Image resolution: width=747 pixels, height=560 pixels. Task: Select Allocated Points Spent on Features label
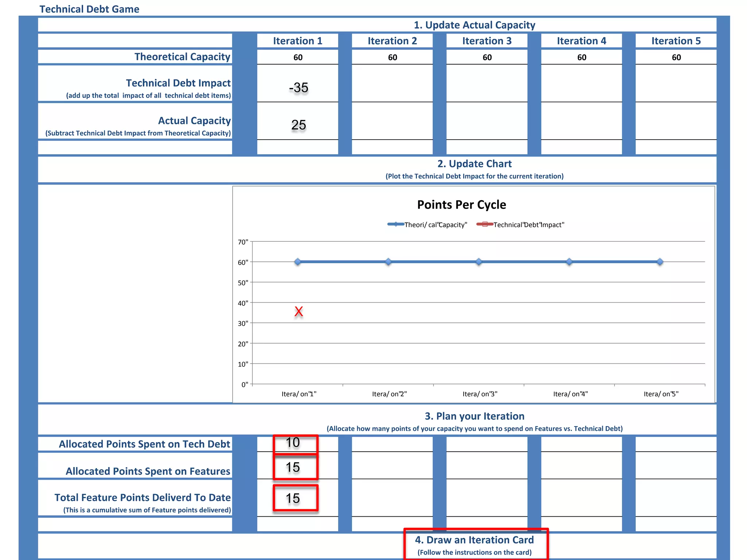tap(148, 471)
